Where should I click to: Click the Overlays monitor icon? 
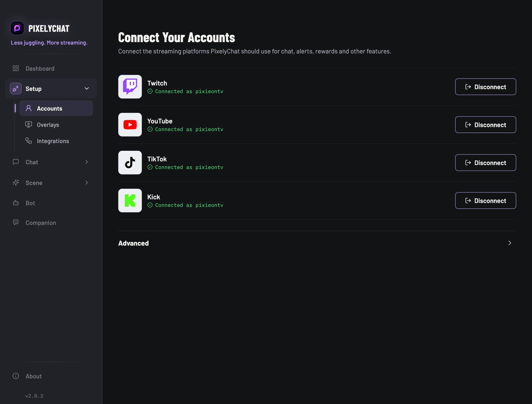click(x=29, y=124)
